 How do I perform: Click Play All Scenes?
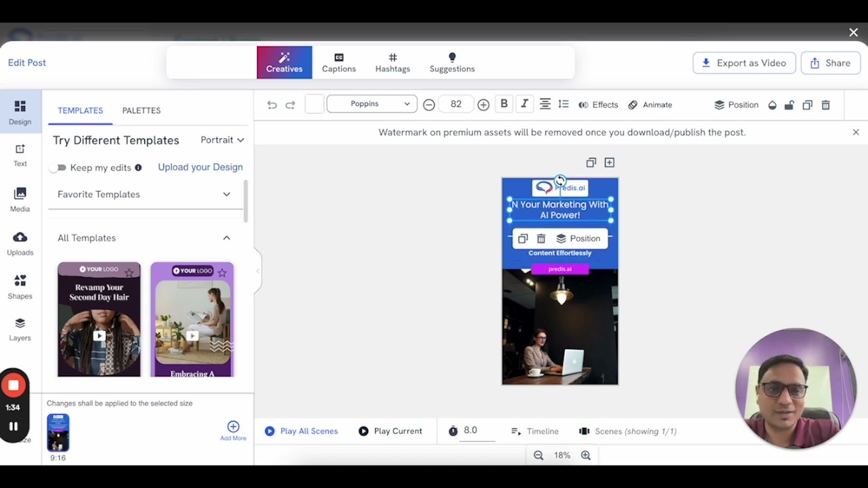coord(301,431)
